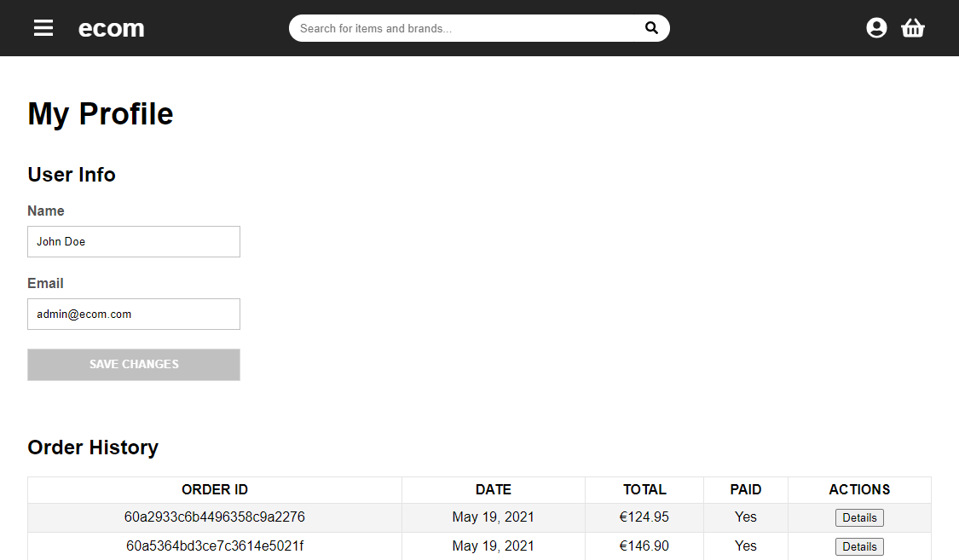Click the Order History heading
This screenshot has height=560, width=959.
click(93, 447)
